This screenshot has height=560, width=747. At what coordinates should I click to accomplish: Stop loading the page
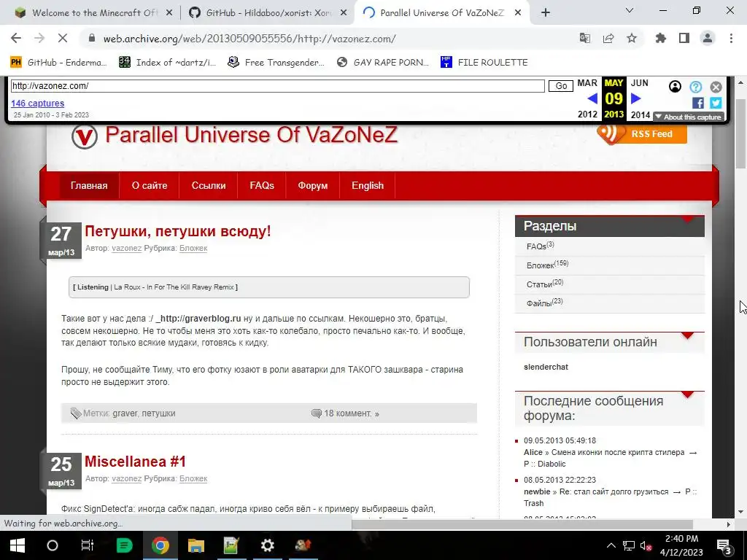pos(63,38)
